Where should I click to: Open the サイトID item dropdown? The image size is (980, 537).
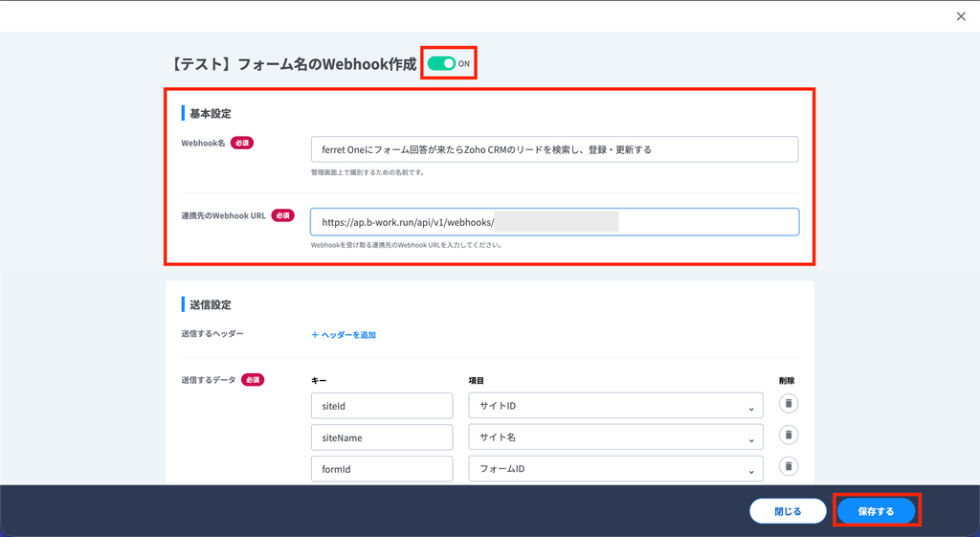[x=615, y=406]
